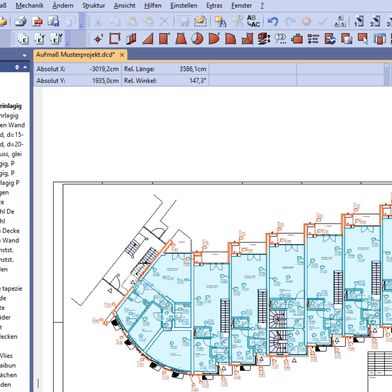Open the Fenster menu
The width and height of the screenshot is (392, 392).
point(242,6)
